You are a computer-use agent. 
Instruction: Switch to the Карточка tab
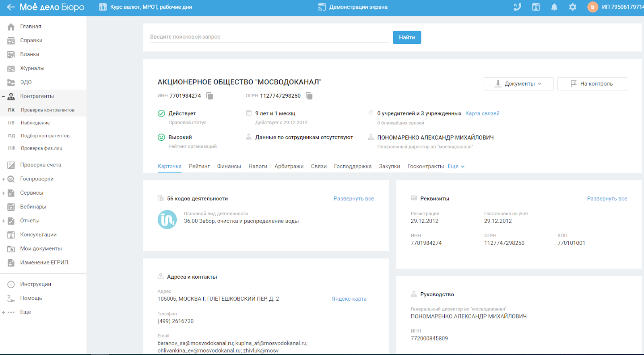coord(169,166)
